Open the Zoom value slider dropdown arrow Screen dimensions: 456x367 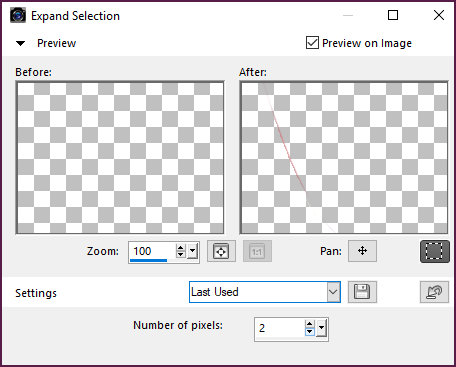[x=193, y=251]
